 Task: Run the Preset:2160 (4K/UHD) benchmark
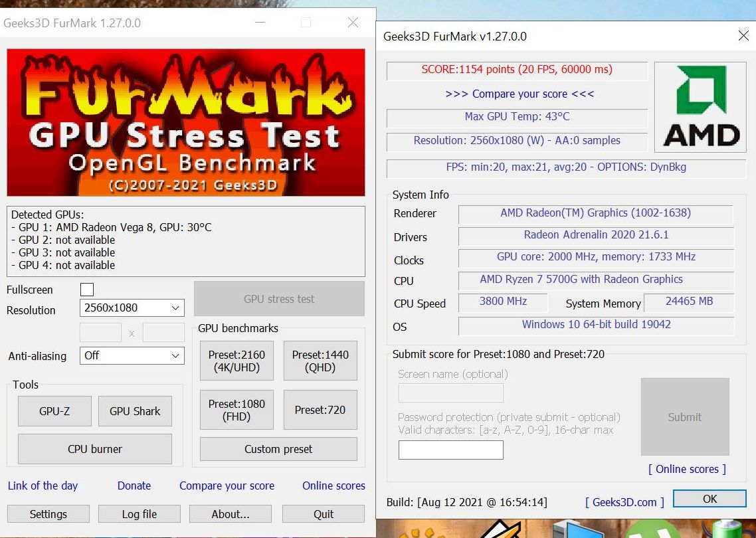pyautogui.click(x=236, y=361)
